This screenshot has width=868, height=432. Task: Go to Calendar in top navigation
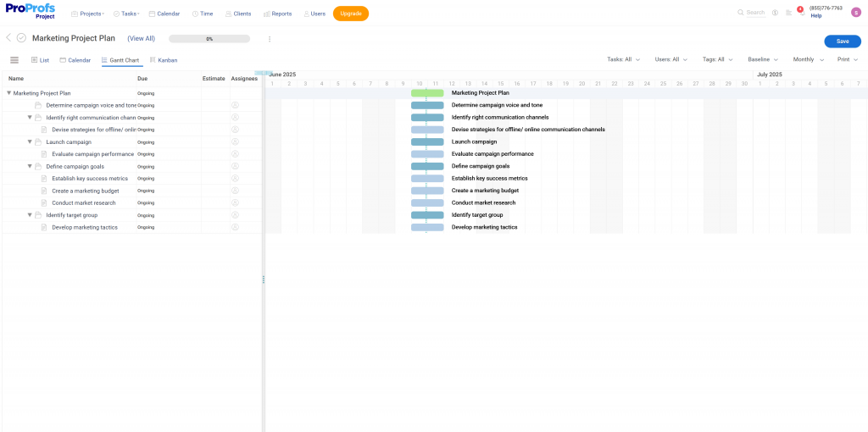point(164,14)
